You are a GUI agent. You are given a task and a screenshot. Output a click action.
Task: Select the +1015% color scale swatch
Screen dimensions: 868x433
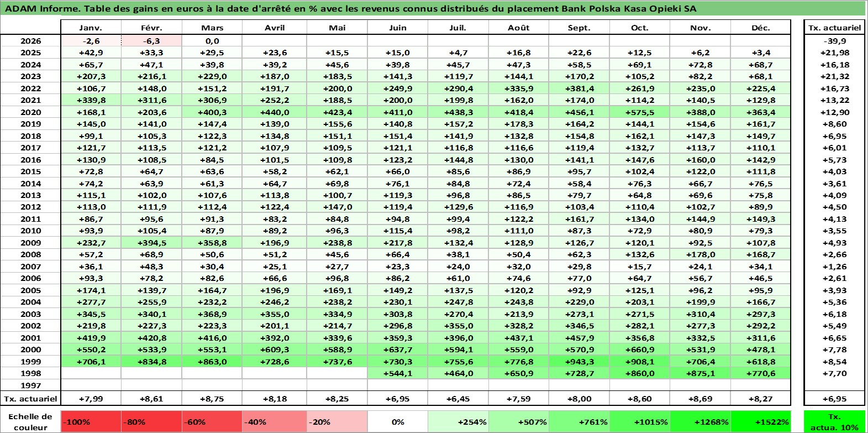click(640, 421)
